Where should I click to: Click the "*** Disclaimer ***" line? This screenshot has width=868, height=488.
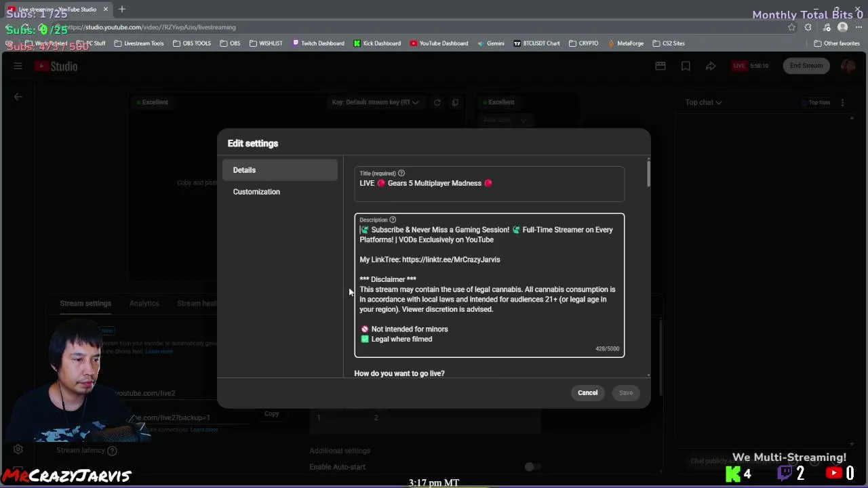point(388,279)
